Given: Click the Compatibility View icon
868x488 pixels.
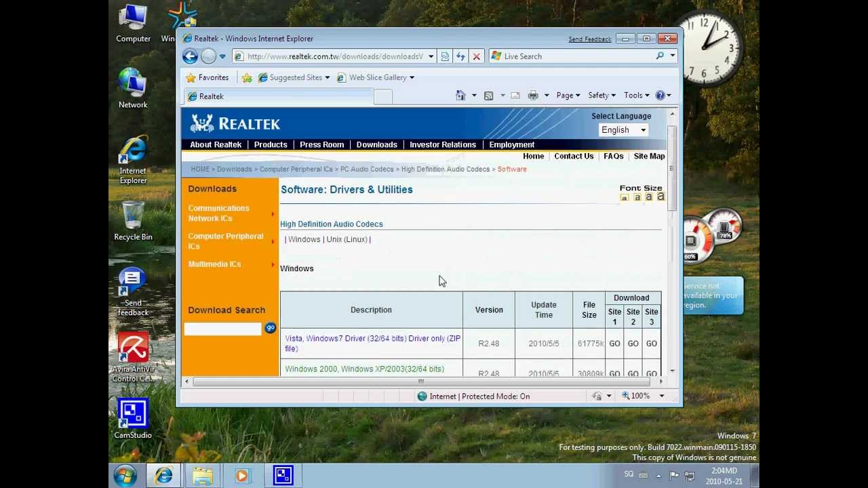Looking at the screenshot, I should [x=445, y=56].
